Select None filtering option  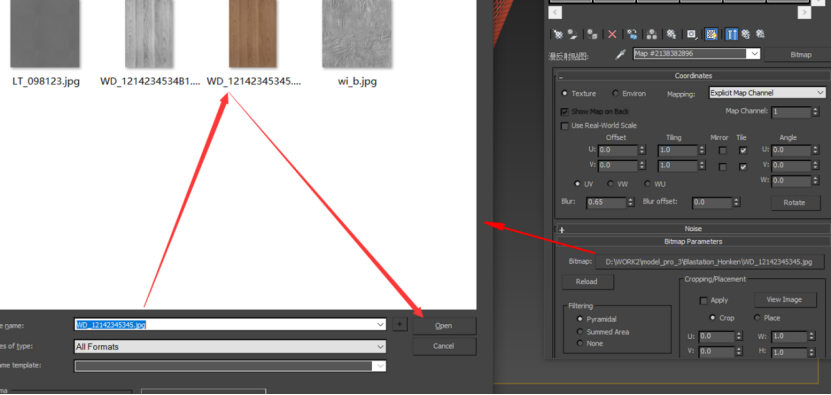tap(580, 344)
